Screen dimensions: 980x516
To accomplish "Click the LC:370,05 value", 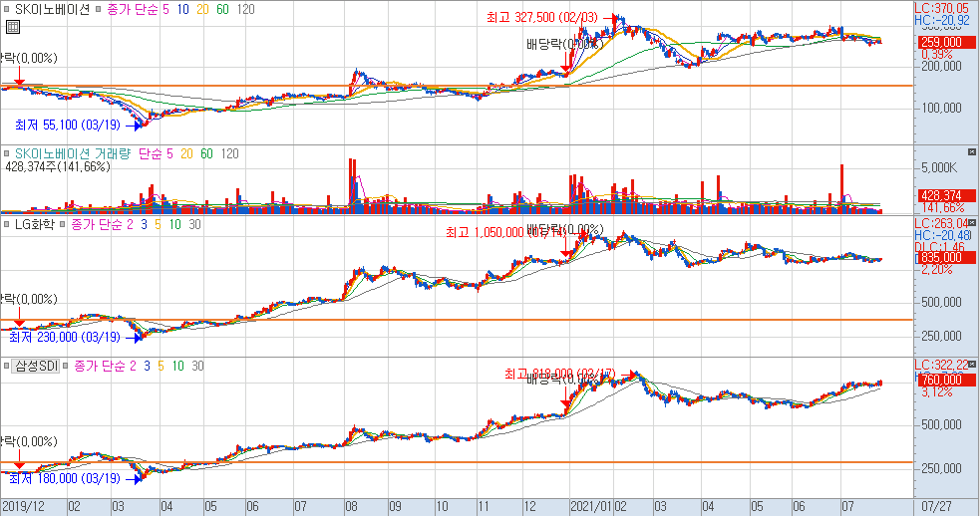I will coord(941,8).
